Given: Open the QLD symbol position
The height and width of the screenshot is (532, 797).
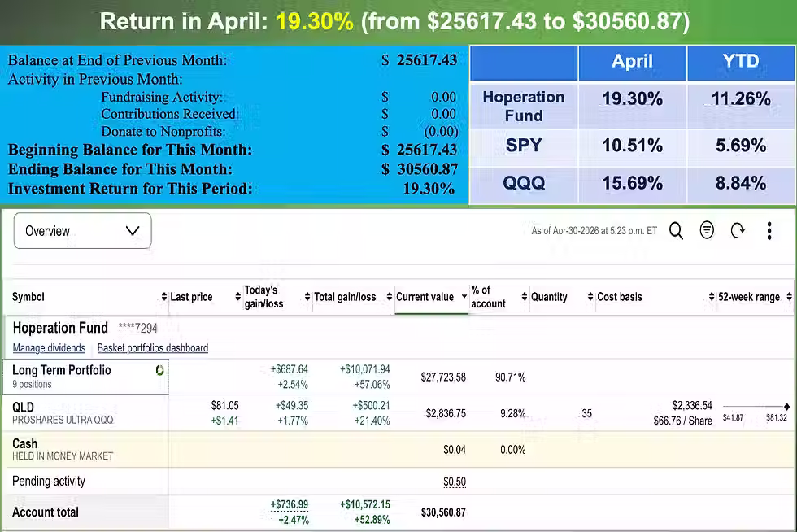Looking at the screenshot, I should click(x=23, y=407).
